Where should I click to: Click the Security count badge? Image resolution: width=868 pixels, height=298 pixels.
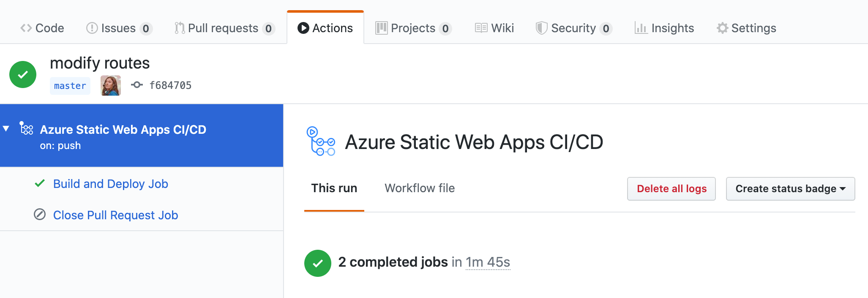coord(606,28)
